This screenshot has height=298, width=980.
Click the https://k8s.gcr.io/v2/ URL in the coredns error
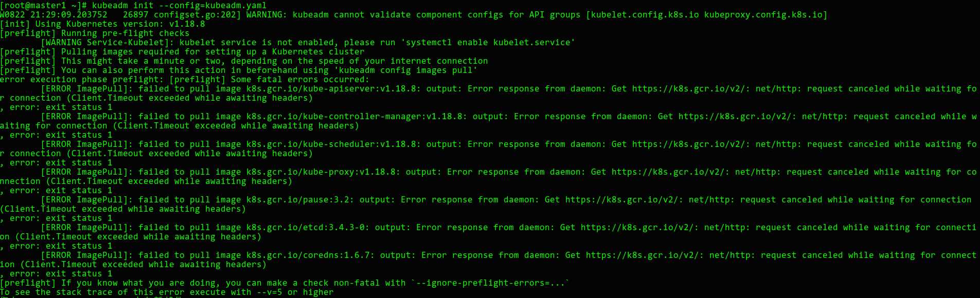642,255
